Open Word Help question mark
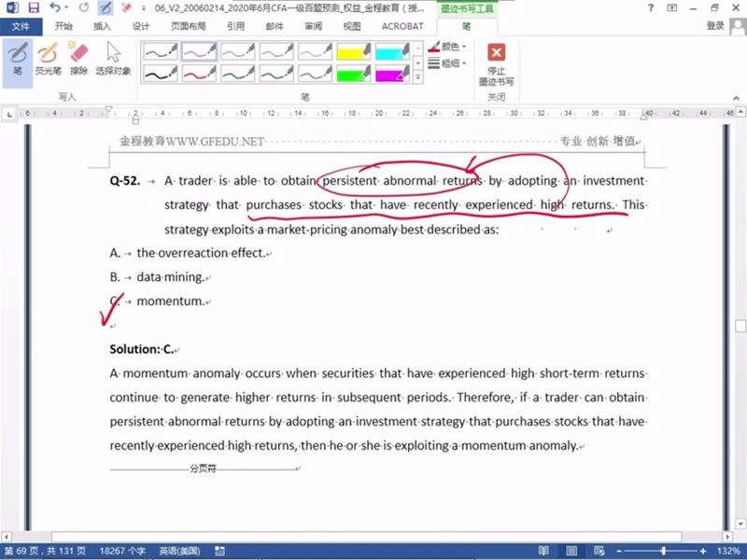The image size is (747, 560). [x=650, y=7]
